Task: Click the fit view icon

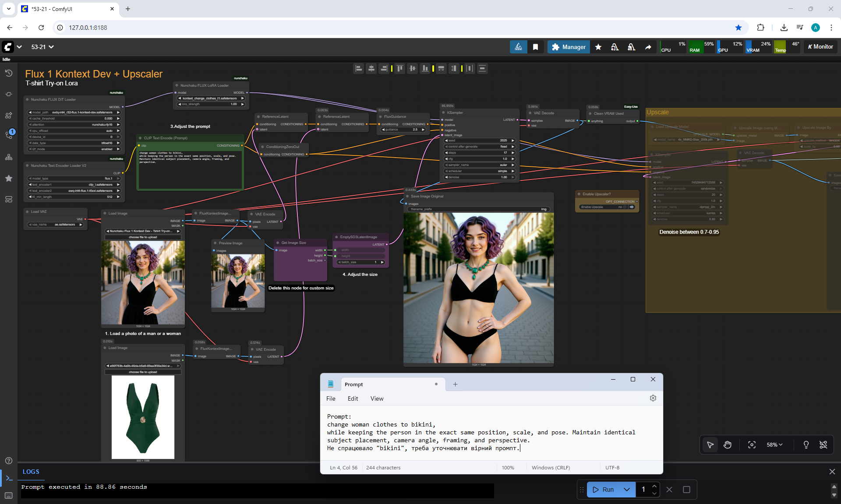Action: click(752, 445)
